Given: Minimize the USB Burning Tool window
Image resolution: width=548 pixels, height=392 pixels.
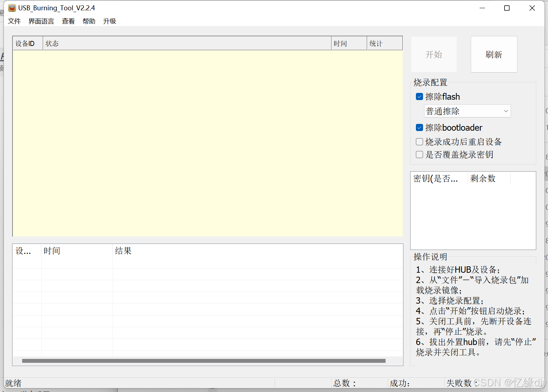Looking at the screenshot, I should (482, 8).
